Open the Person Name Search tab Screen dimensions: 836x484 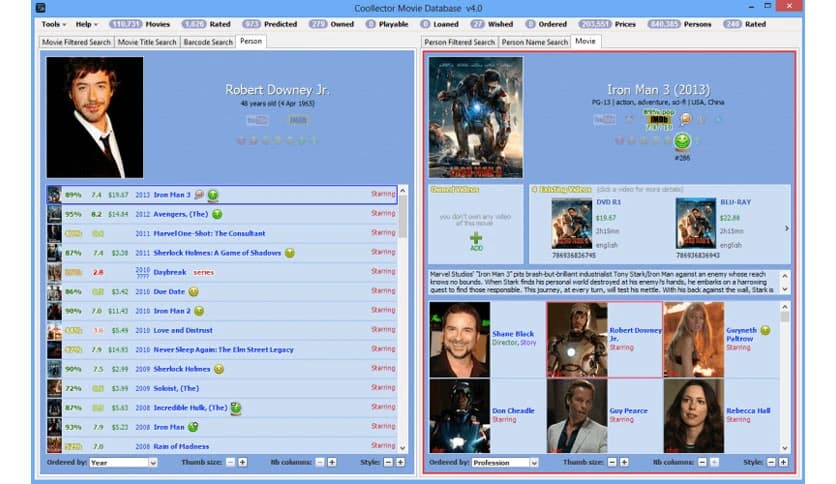(535, 42)
